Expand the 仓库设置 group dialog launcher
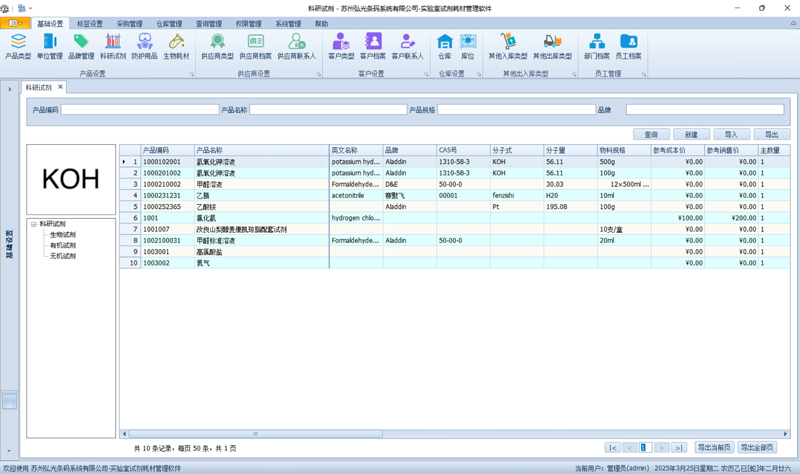 pyautogui.click(x=479, y=74)
